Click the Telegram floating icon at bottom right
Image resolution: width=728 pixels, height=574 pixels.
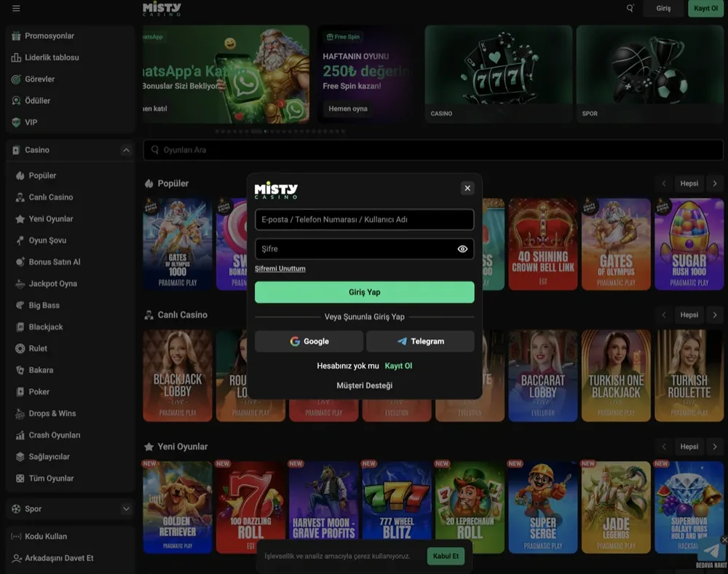coord(711,550)
